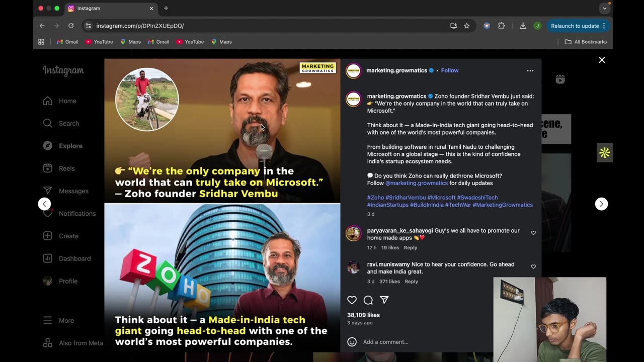Click the site info icon in address bar

tap(88, 26)
